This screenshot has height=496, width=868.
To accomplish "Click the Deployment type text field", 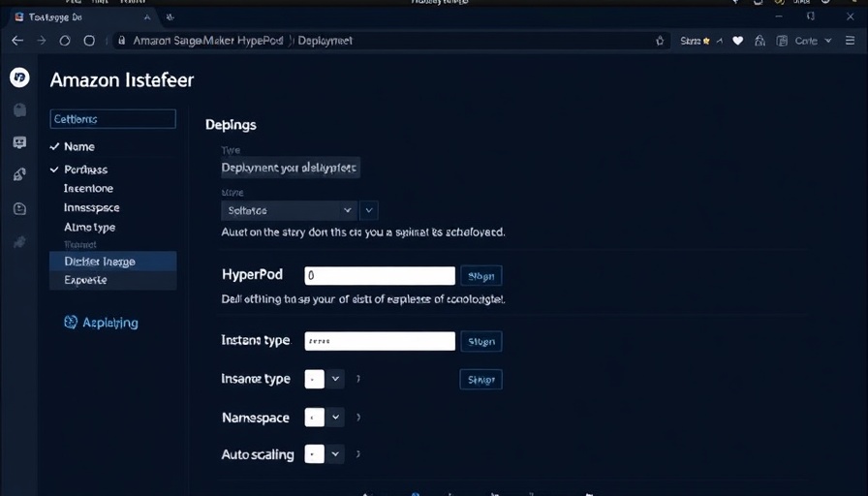I will point(291,168).
